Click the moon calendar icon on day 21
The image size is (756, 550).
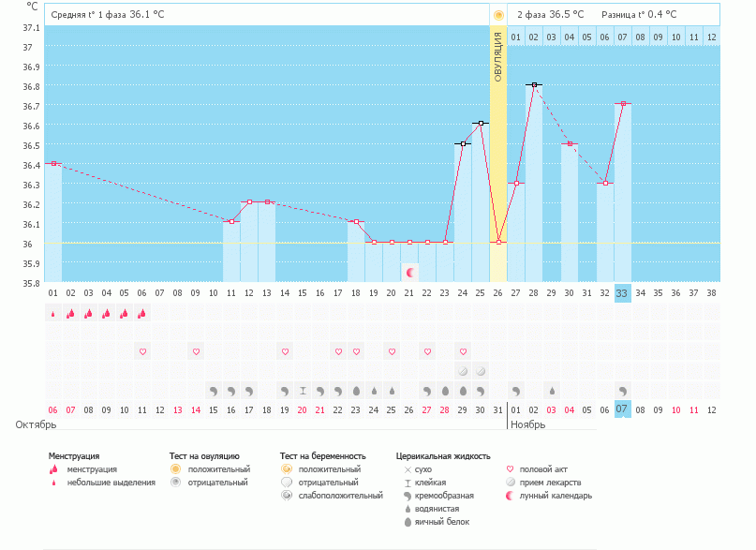click(409, 272)
